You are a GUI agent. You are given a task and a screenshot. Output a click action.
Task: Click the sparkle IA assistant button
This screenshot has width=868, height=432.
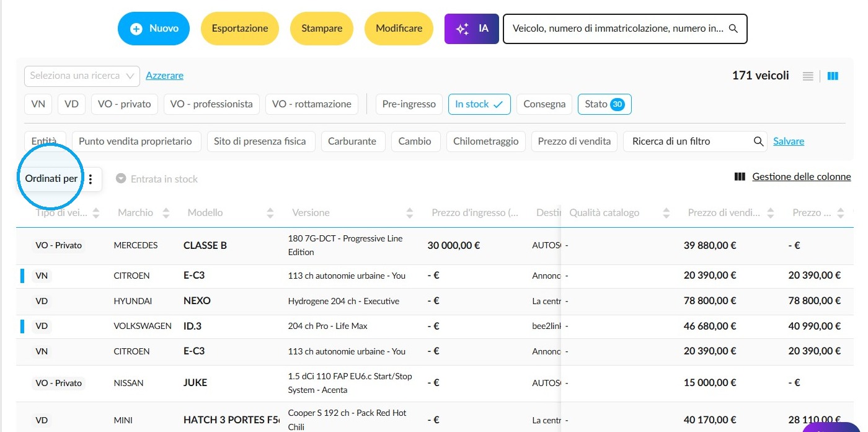(x=472, y=29)
